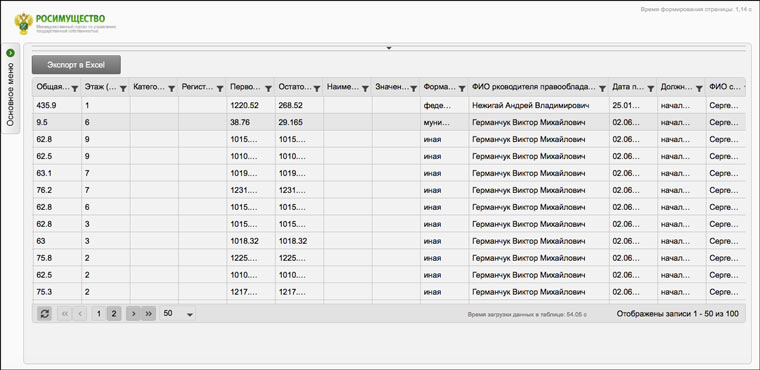Sort by the ФИО с… column header
The width and height of the screenshot is (760, 370).
[724, 87]
